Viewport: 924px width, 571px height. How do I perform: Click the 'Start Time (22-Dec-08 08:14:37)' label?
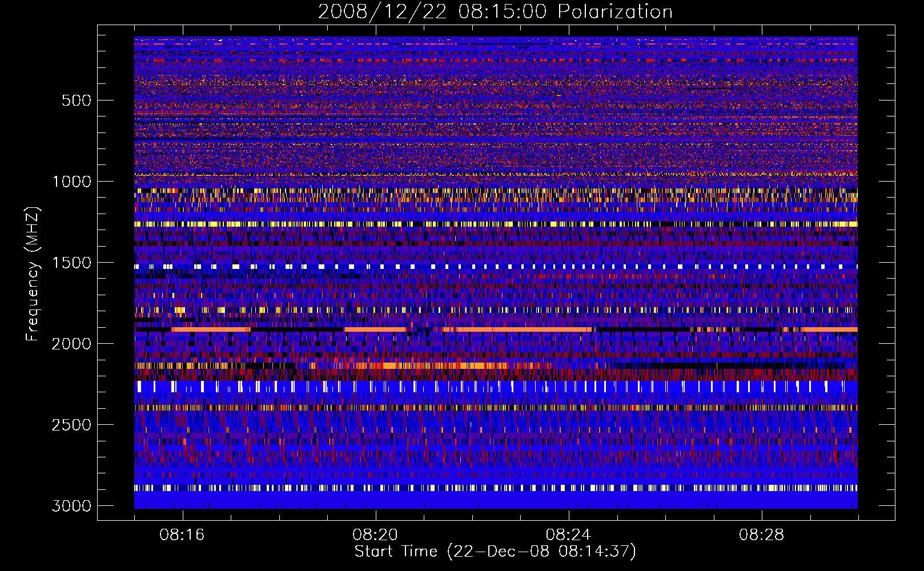[495, 552]
